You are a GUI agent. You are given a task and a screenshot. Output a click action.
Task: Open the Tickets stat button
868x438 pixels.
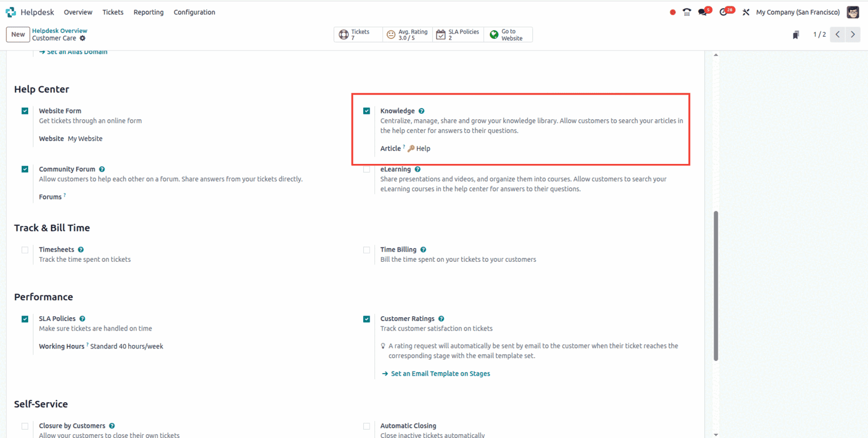point(358,35)
